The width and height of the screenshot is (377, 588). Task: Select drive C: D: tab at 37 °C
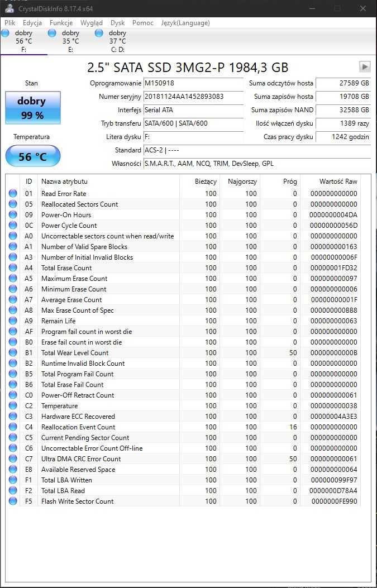point(117,41)
